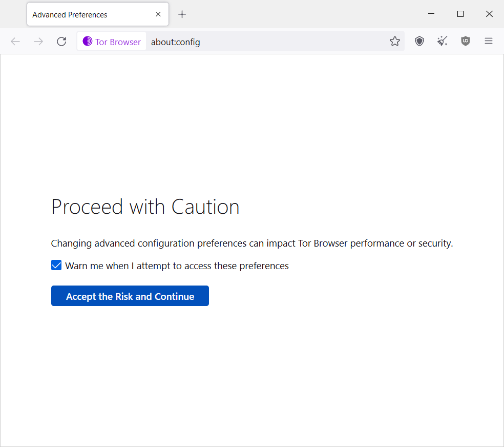Maximize the browser window
Viewport: 504px width, 447px height.
coord(460,14)
